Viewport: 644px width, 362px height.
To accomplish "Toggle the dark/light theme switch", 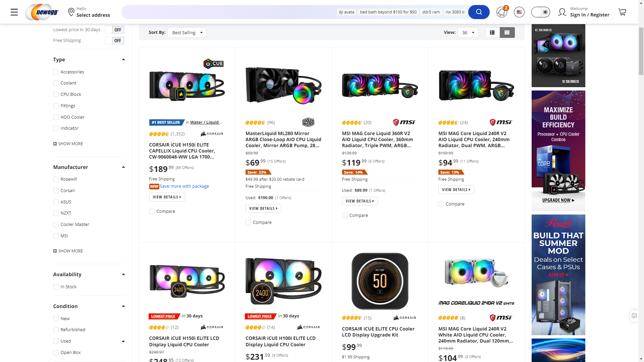I will 541,12.
